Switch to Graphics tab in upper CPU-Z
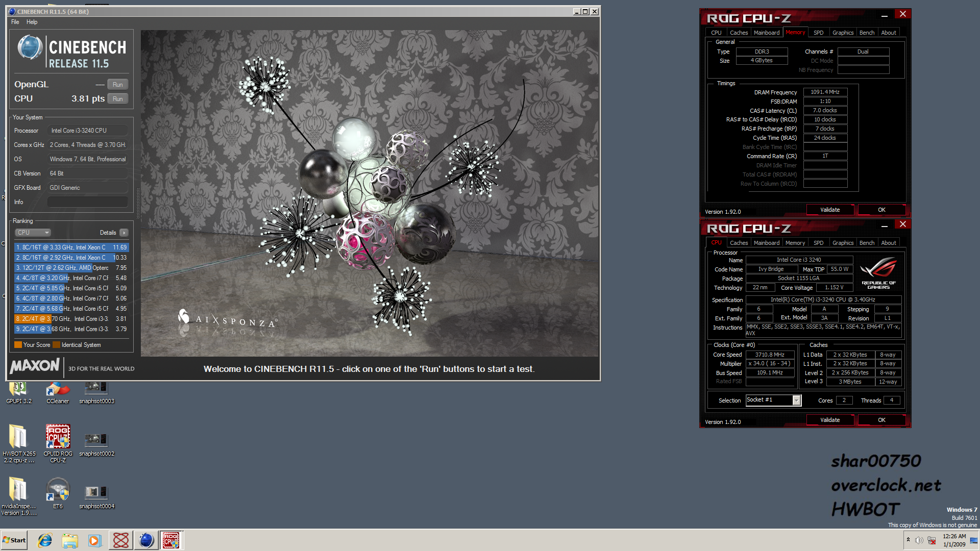Image resolution: width=980 pixels, height=551 pixels. [843, 33]
